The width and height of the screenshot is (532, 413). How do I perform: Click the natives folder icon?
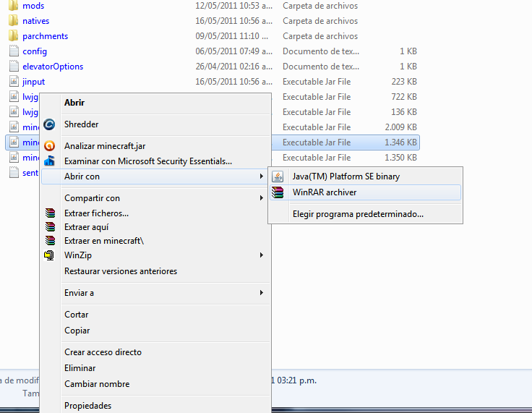click(13, 21)
